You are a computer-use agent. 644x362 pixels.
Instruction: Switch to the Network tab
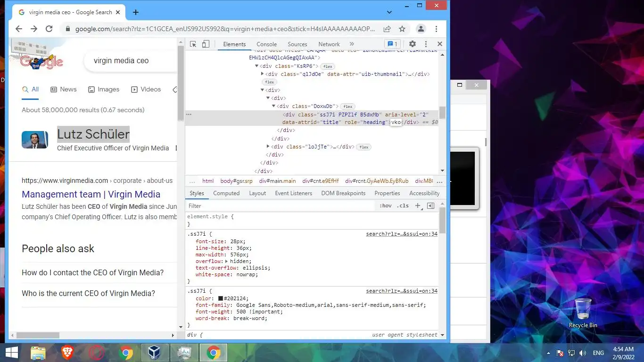coord(329,44)
